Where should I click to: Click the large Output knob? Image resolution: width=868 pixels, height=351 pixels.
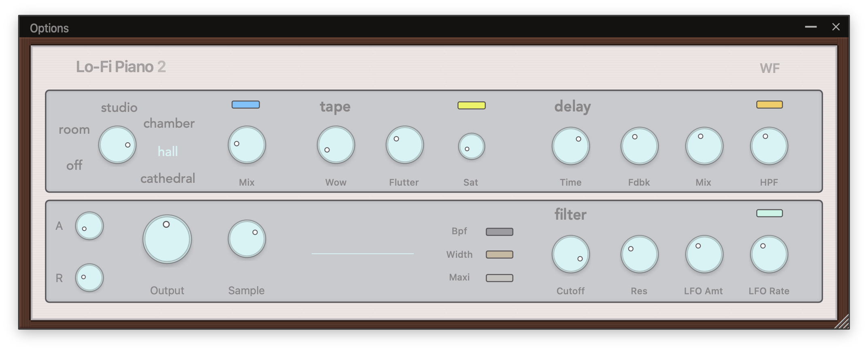167,239
